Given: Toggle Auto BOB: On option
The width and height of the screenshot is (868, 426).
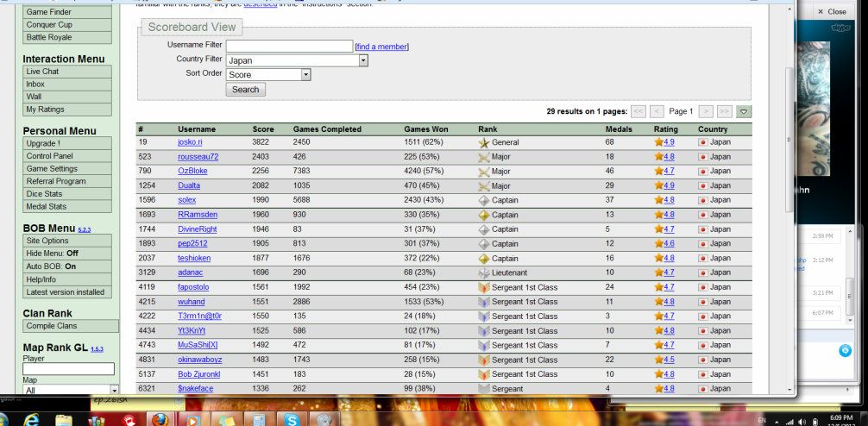Looking at the screenshot, I should 67,266.
